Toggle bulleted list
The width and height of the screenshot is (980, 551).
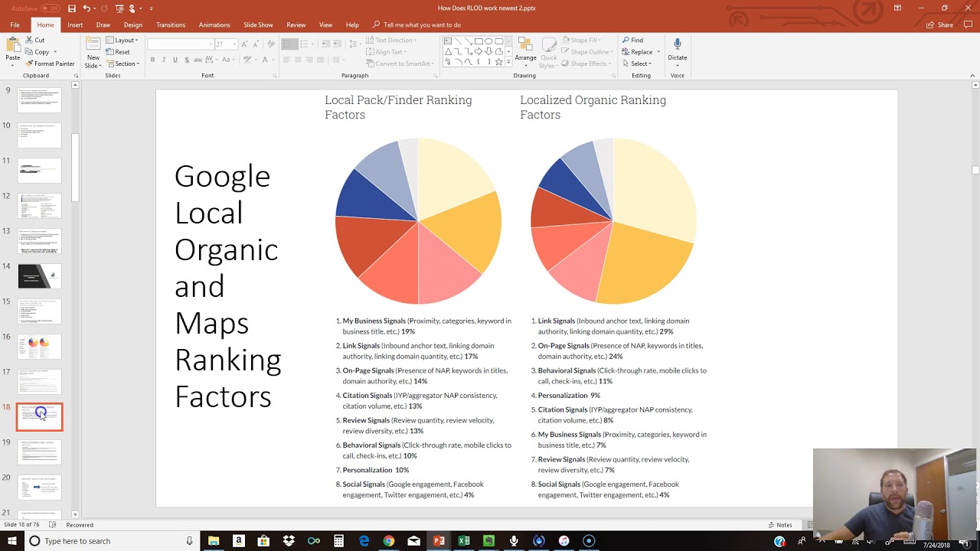click(289, 44)
